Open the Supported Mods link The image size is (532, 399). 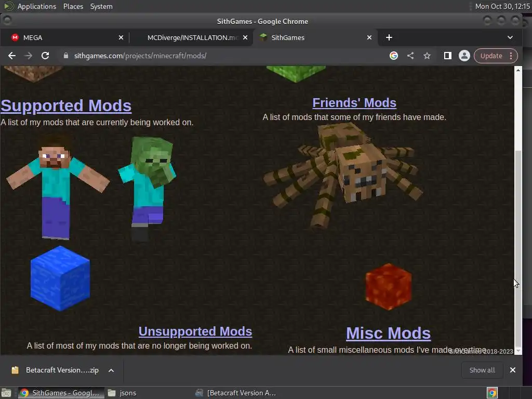tap(66, 105)
